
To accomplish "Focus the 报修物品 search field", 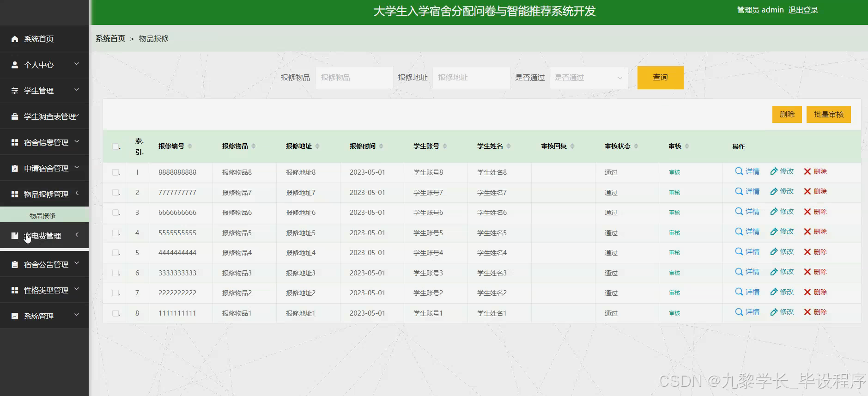I will (x=354, y=78).
